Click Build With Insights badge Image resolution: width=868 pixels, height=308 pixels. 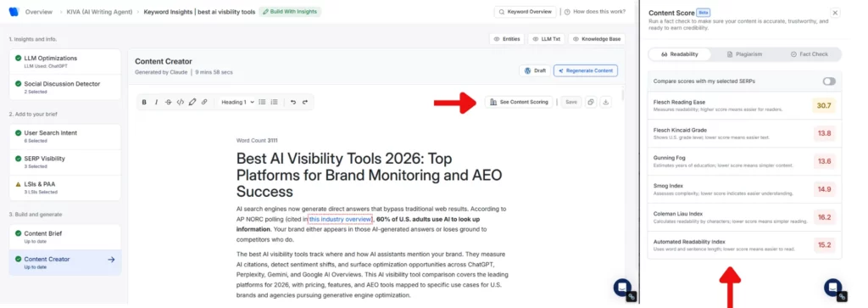(x=290, y=12)
